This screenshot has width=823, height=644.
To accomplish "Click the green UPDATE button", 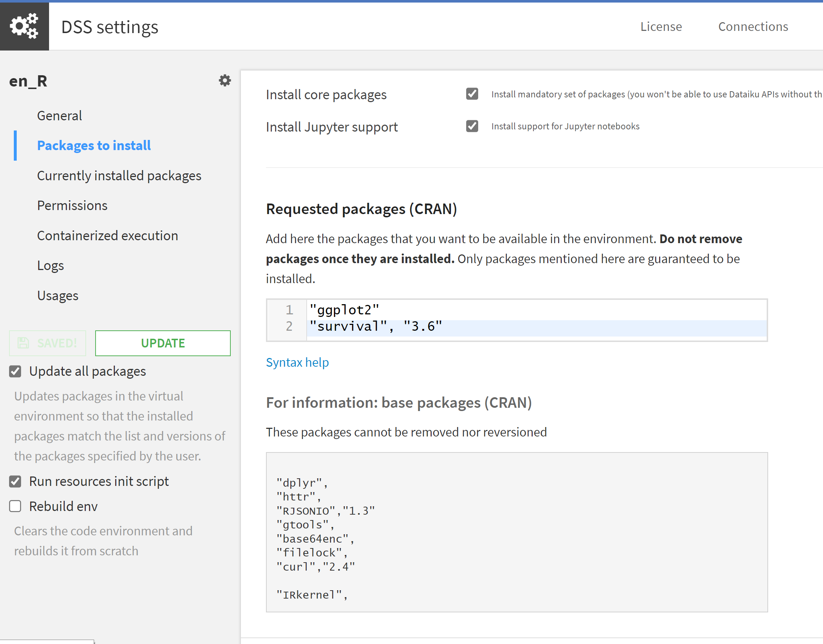I will (163, 343).
